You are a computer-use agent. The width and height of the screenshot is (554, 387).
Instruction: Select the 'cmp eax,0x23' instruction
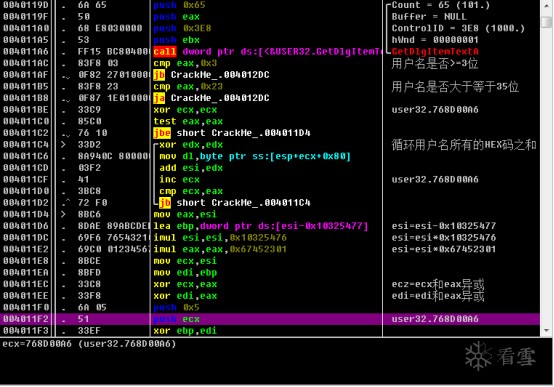click(x=188, y=87)
